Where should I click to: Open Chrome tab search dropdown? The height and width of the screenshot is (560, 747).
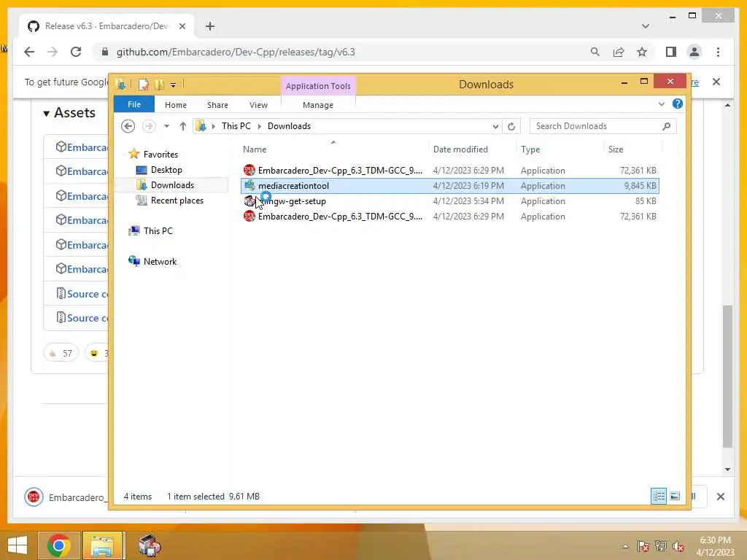coord(645,26)
